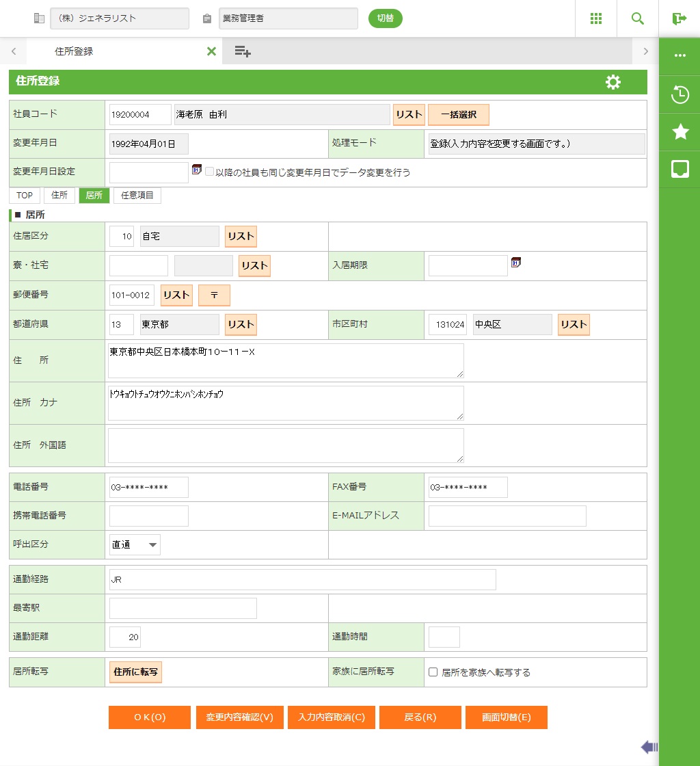Open the apps grid menu icon

coord(595,18)
